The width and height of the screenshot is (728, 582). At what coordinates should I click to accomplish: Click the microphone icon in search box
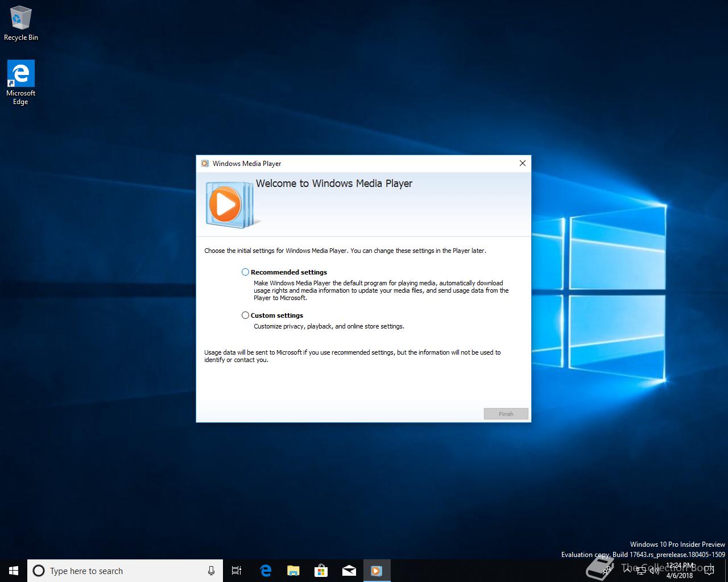[x=211, y=571]
